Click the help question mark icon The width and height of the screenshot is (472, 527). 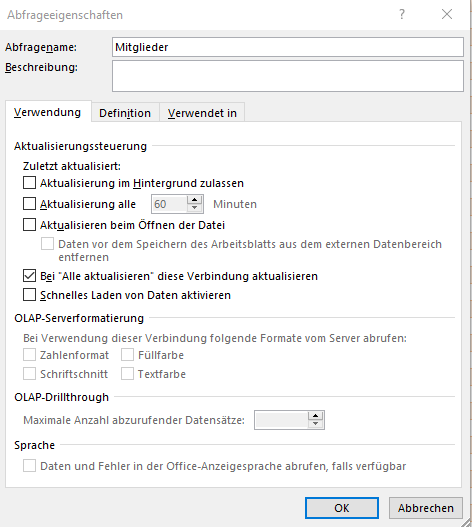coord(402,14)
